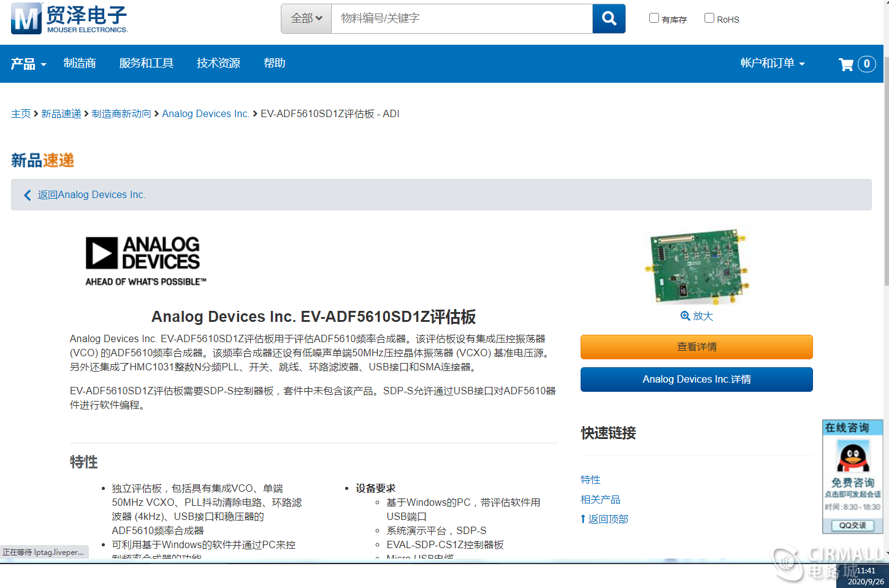Viewport: 889px width, 588px height.
Task: Click the cart item count badge
Action: click(866, 64)
